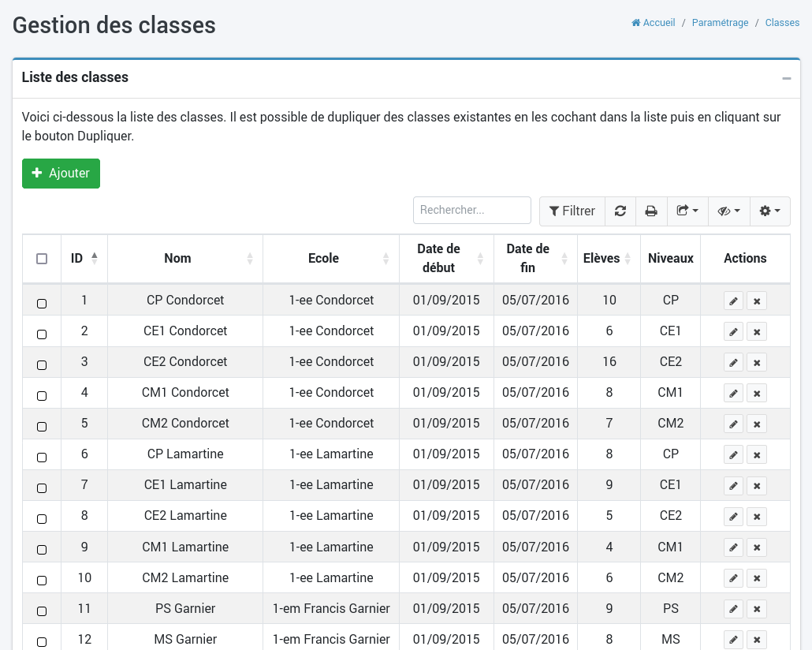Remove the PS Garnier class entry
812x650 pixels.
(757, 609)
